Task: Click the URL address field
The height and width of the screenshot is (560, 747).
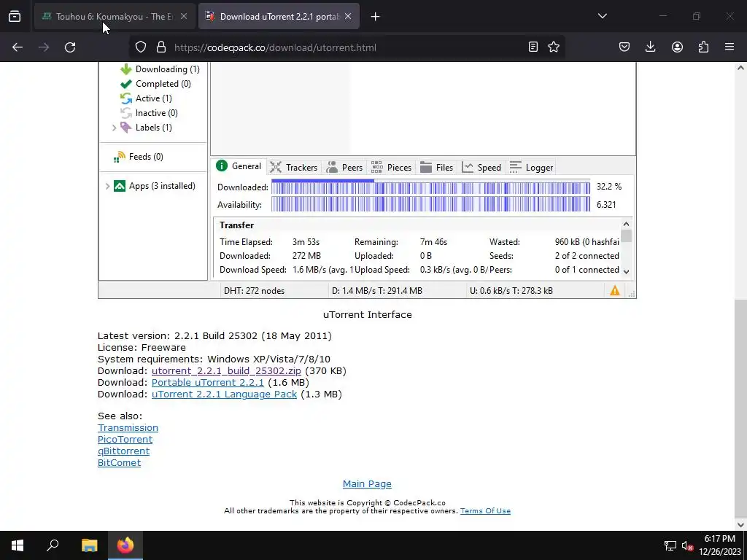Action: 348,47
